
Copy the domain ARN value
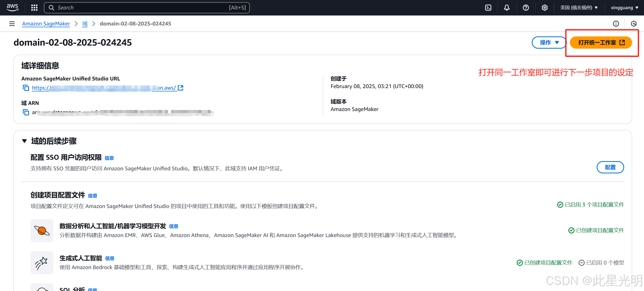coord(26,112)
